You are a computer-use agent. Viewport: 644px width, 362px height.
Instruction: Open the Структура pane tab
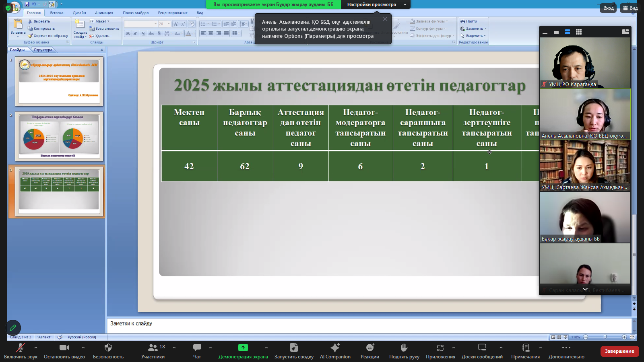43,50
